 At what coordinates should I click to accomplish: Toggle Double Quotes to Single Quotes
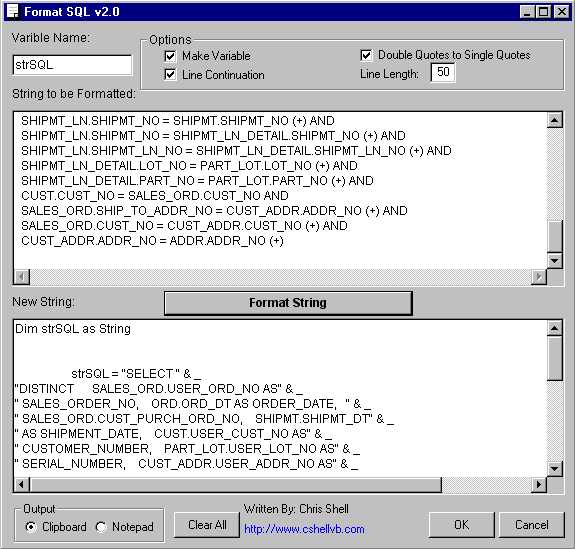click(366, 55)
